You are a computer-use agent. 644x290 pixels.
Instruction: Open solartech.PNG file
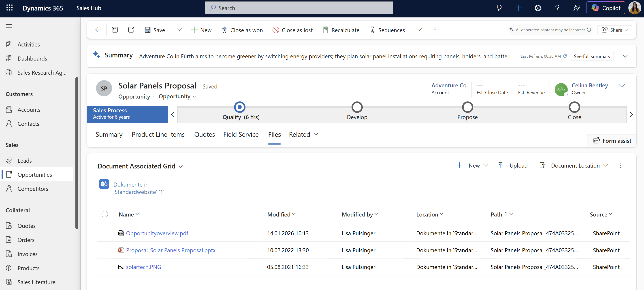click(x=143, y=267)
